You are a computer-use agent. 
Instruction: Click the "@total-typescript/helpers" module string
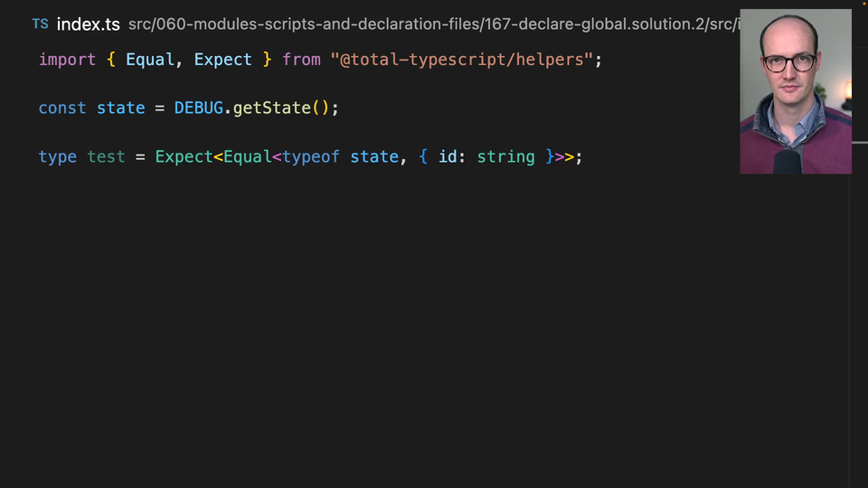(461, 60)
